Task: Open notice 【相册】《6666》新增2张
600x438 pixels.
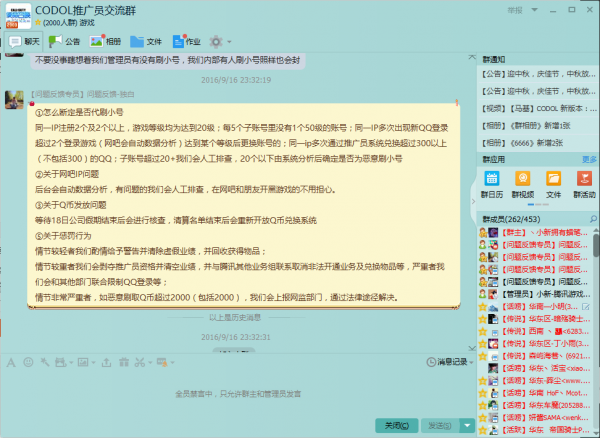Action: click(x=538, y=143)
